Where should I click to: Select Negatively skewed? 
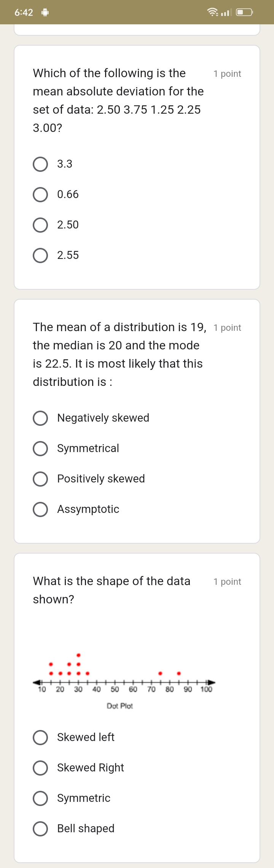tap(40, 418)
